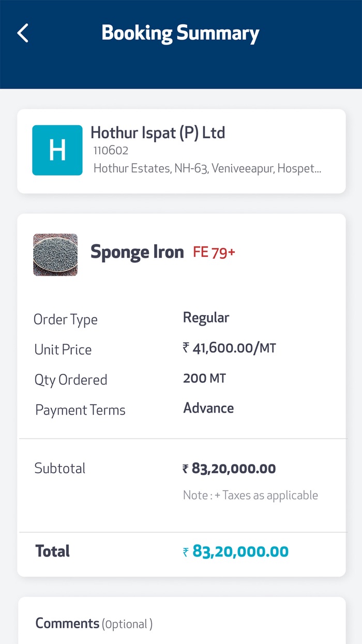Select the FE 79+ grade label
This screenshot has height=644, width=362.
[214, 252]
